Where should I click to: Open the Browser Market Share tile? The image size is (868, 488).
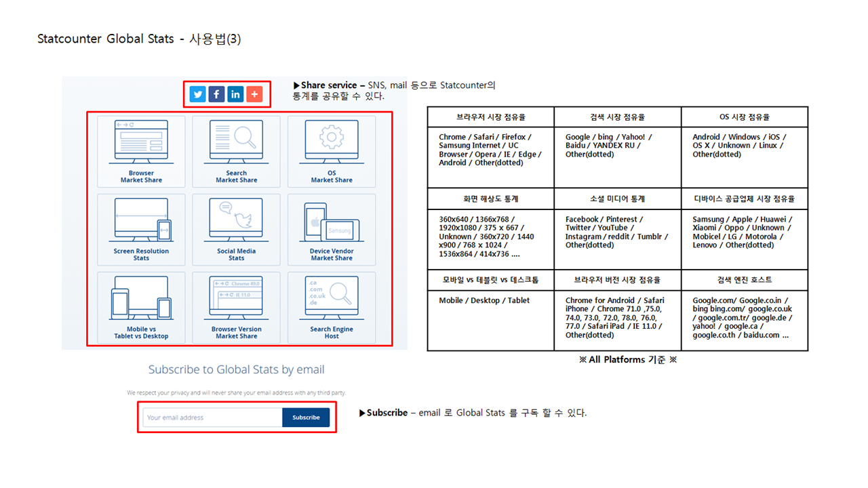(141, 151)
